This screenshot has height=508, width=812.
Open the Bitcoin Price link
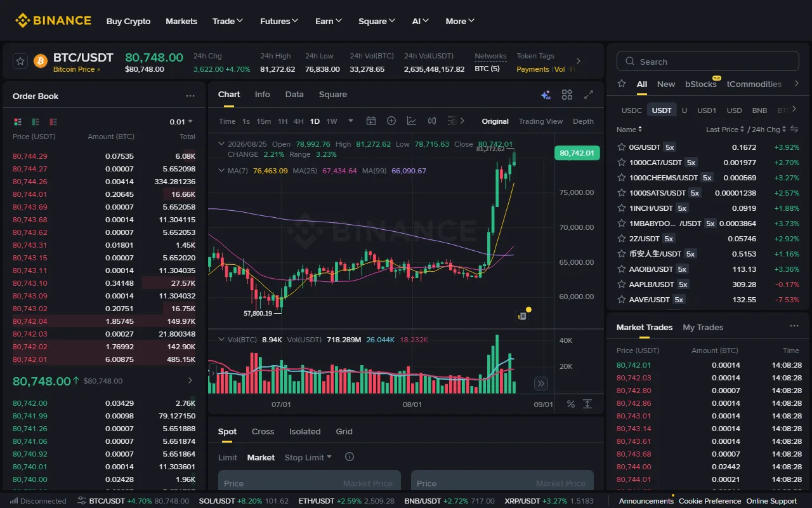coord(76,69)
